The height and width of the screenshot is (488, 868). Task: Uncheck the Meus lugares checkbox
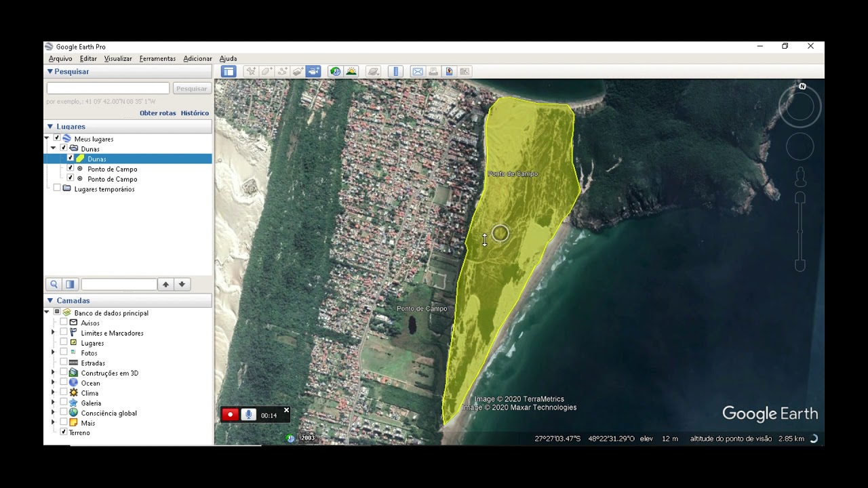[57, 138]
